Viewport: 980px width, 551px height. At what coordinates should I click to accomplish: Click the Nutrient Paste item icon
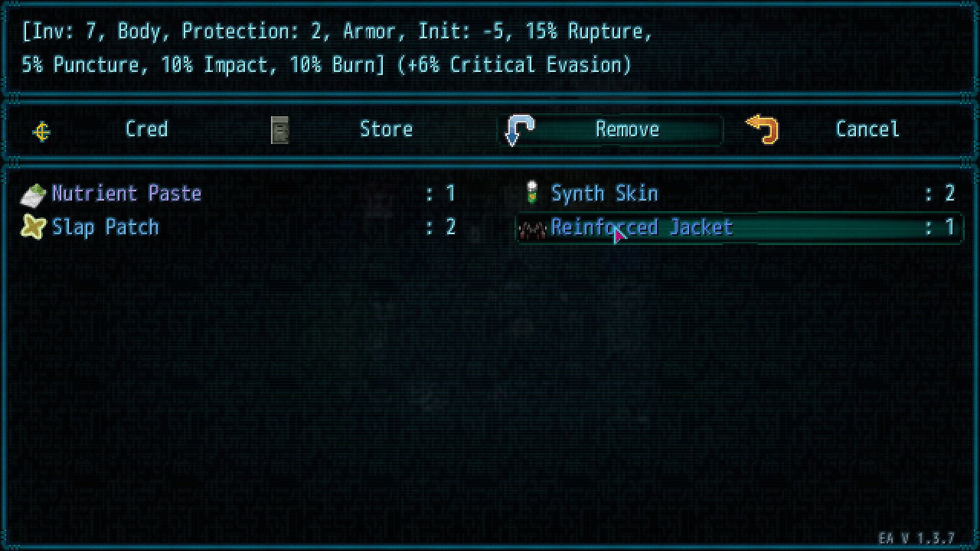[33, 196]
